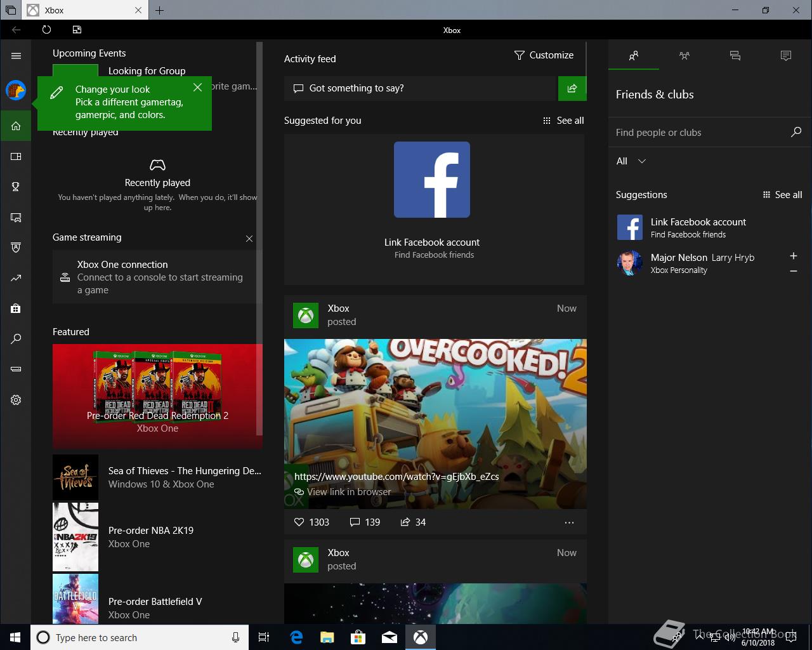Screen dimensions: 812x650
Task: Click the search icon in Find people field
Action: coord(796,132)
